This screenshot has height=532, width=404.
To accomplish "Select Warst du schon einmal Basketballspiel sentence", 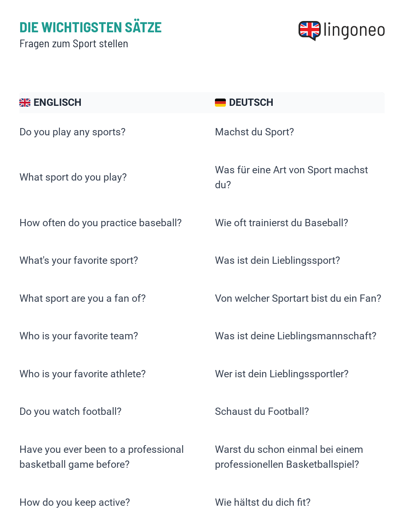I will pyautogui.click(x=289, y=457).
